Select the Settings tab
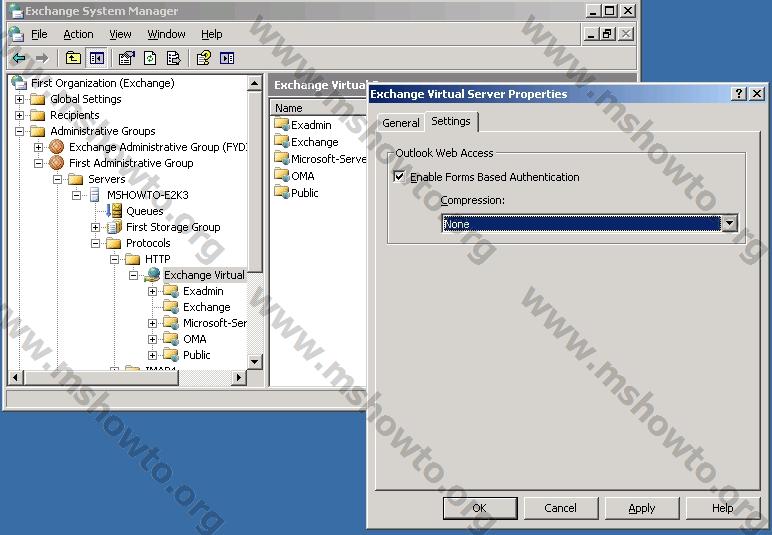Viewport: 772px width, 535px height. point(450,121)
